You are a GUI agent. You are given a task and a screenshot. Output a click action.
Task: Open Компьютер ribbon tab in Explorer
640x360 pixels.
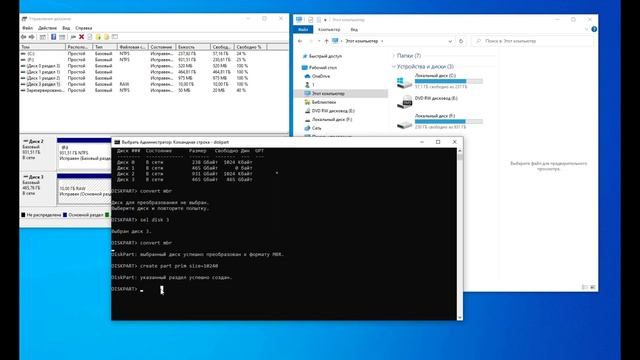329,29
